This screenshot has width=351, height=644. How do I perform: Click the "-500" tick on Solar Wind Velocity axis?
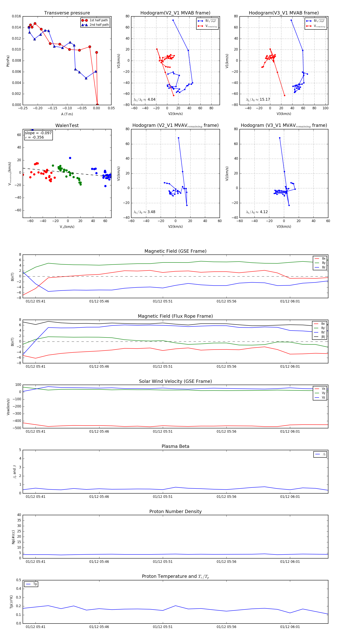(x=17, y=428)
